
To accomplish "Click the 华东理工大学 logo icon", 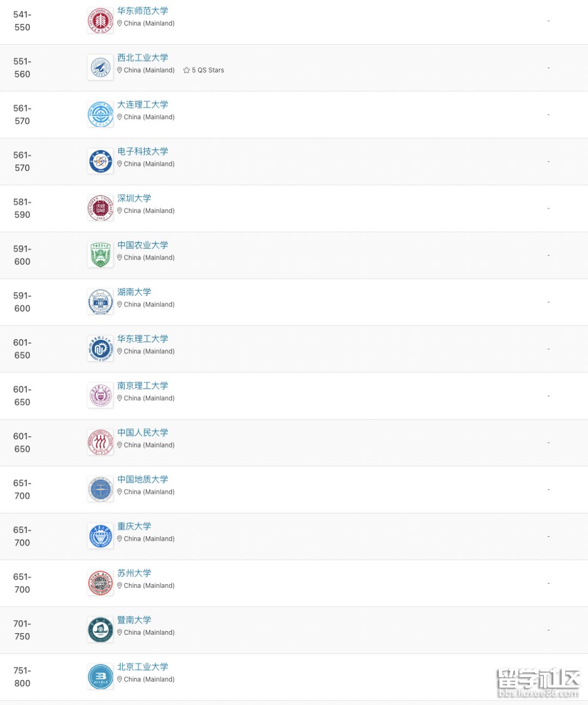I will (100, 348).
